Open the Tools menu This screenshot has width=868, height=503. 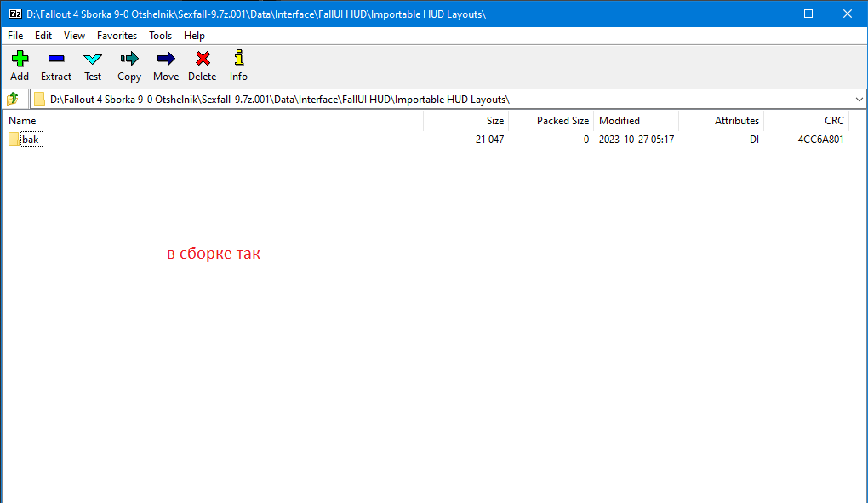click(160, 36)
